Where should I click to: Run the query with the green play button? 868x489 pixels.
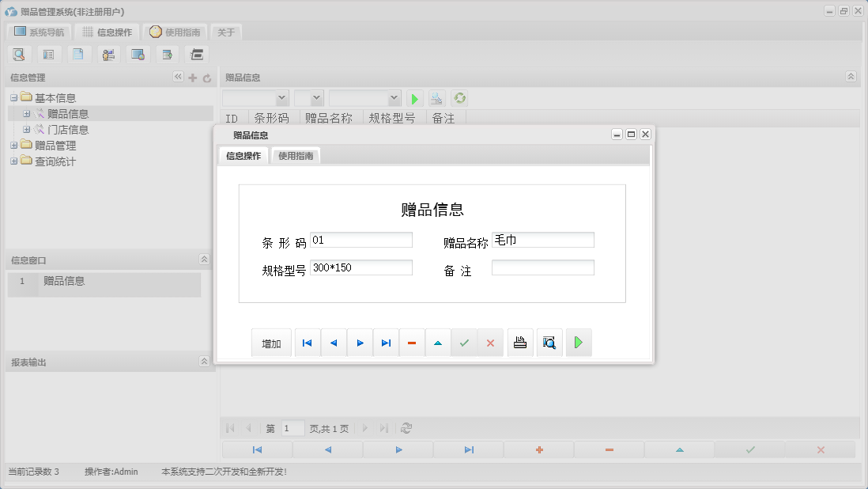[x=414, y=98]
